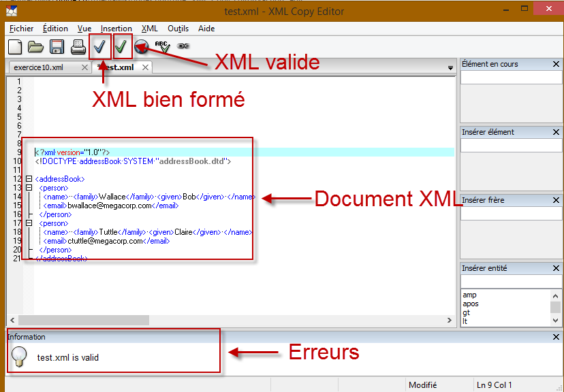Click the editor horizontal scrollbar thumb

pyautogui.click(x=84, y=320)
